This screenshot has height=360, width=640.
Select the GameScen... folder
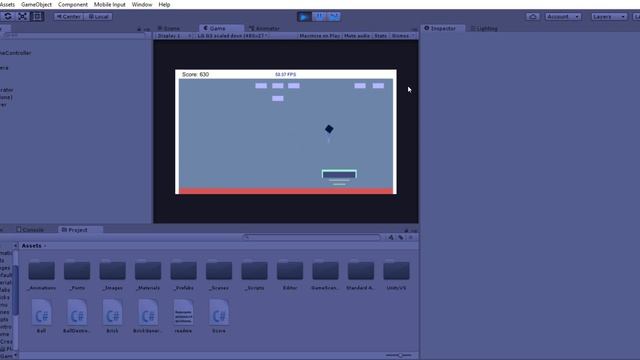coord(325,274)
